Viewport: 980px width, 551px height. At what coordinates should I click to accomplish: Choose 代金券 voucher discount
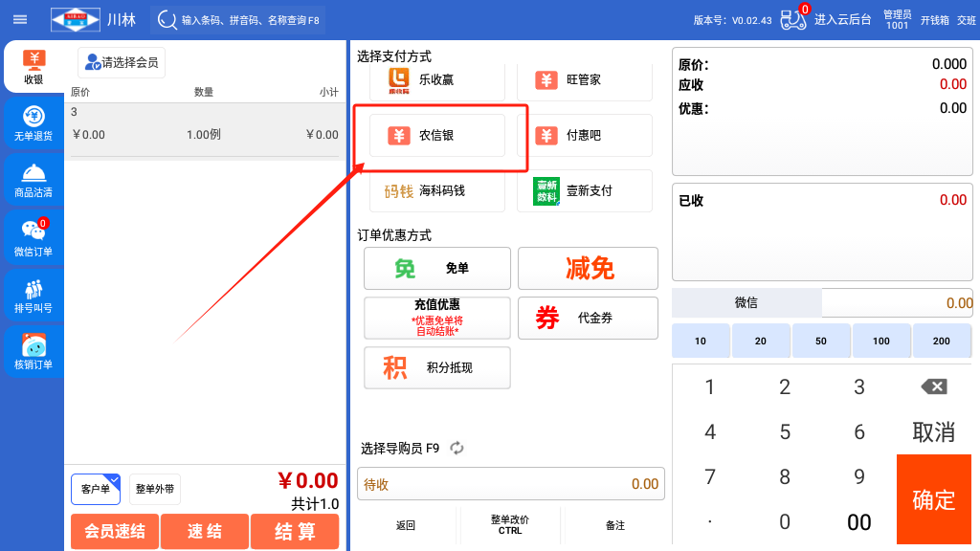tap(588, 318)
